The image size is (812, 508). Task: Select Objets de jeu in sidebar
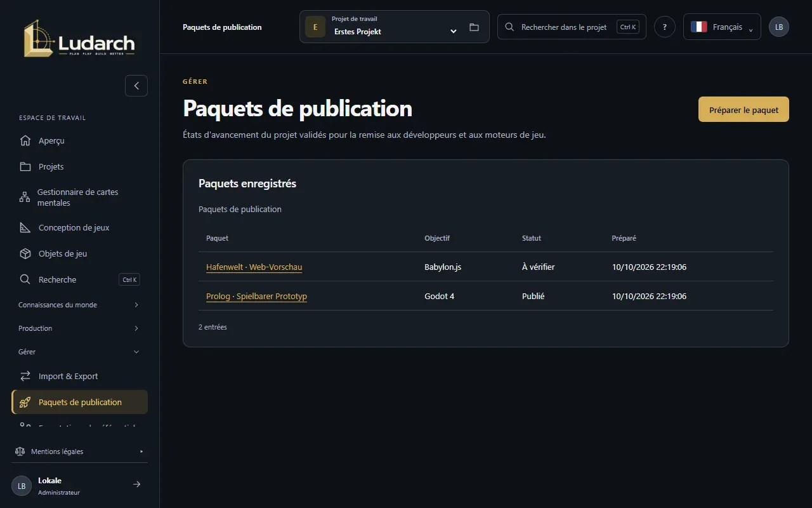(x=79, y=253)
